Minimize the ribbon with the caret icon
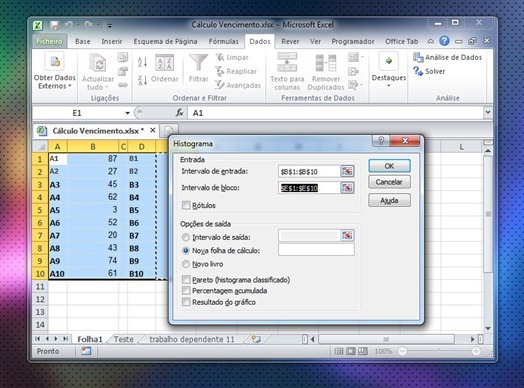The width and height of the screenshot is (524, 388). (x=431, y=41)
